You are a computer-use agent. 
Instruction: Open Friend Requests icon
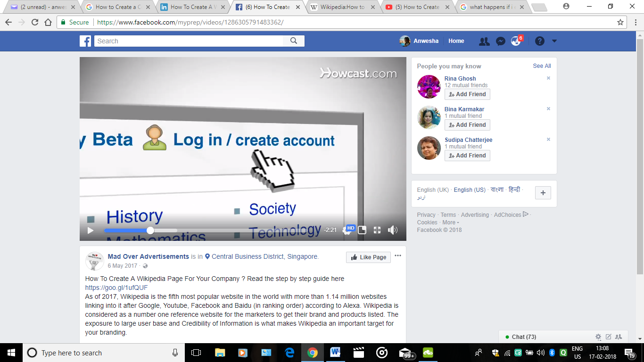pyautogui.click(x=484, y=41)
